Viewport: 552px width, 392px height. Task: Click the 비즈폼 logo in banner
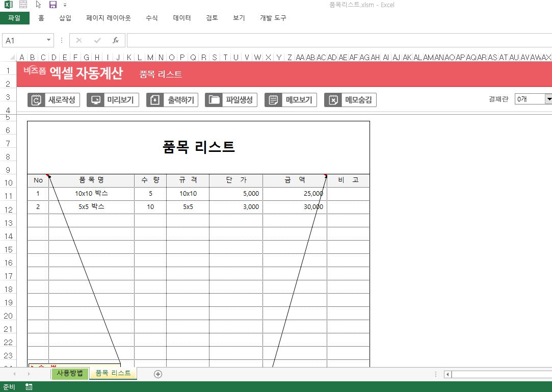(x=35, y=70)
